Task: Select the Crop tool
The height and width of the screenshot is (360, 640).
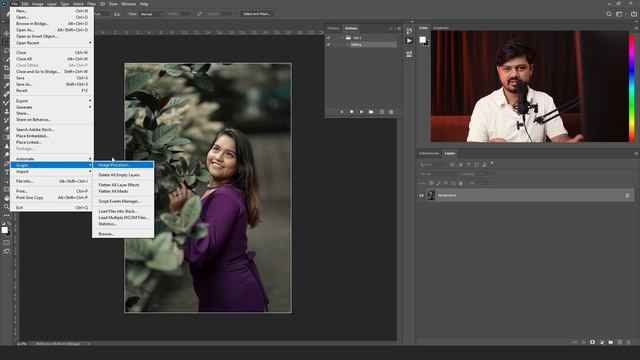Action: 7,68
